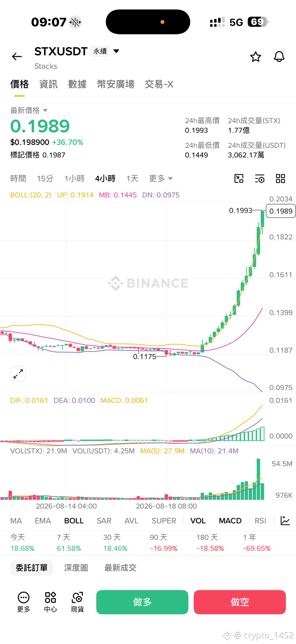Toggle the VOL sub-indicator
The width and height of the screenshot is (296, 644).
pos(198,521)
